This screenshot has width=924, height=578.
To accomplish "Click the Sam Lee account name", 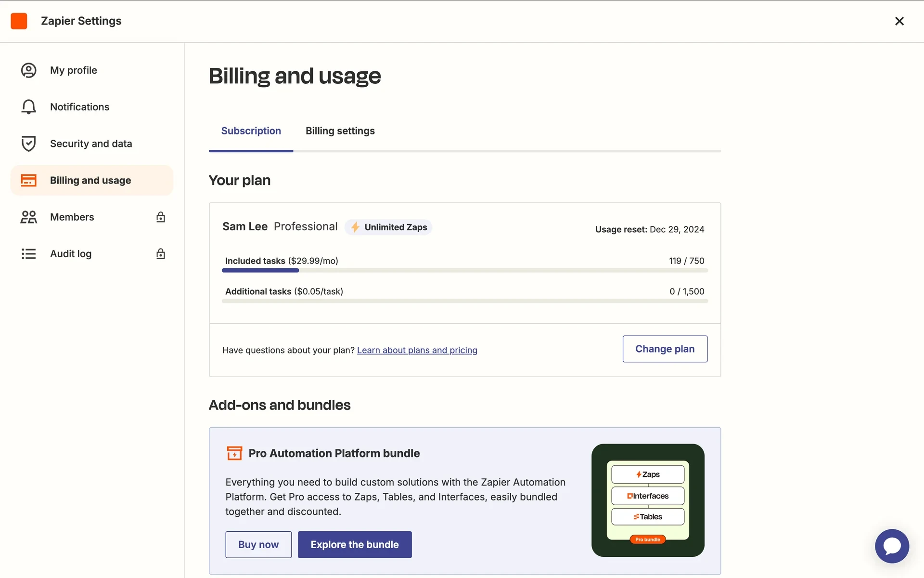I will point(245,226).
